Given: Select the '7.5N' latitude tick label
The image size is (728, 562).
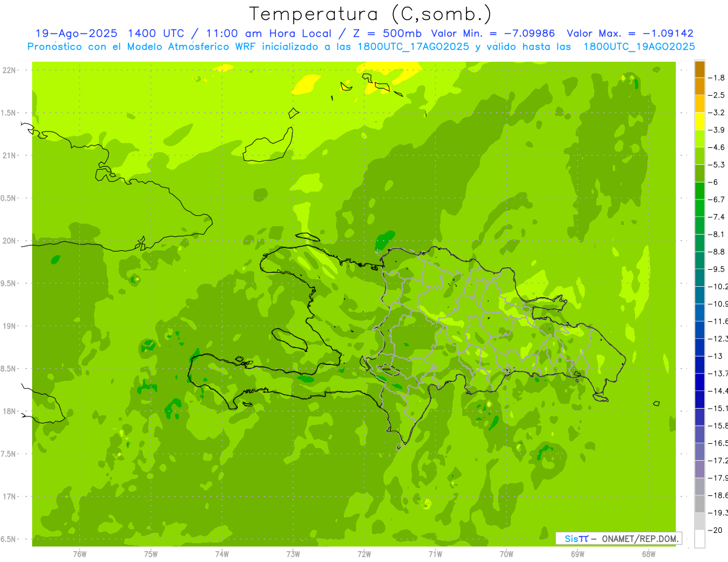Looking at the screenshot, I should tap(9, 454).
